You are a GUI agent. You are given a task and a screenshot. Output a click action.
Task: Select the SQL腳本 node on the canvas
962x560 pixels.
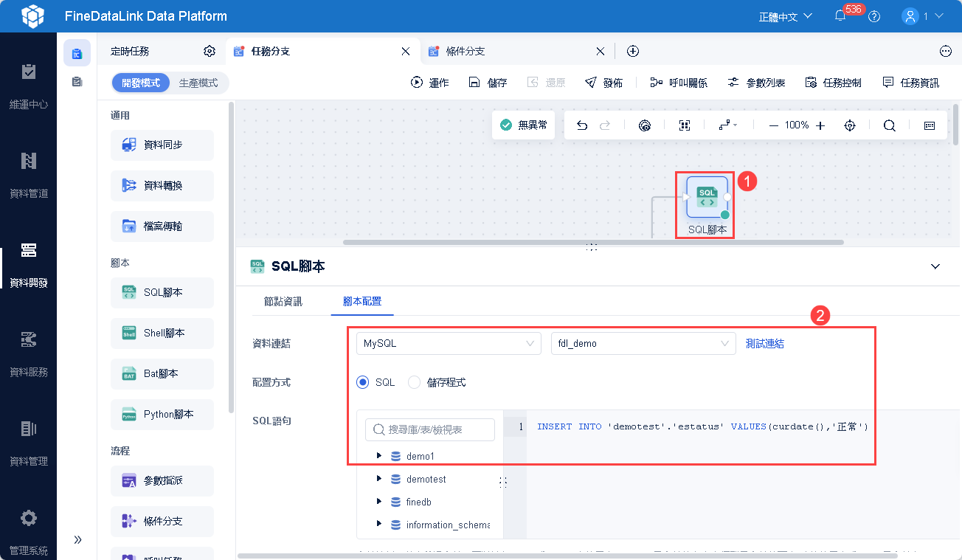707,197
